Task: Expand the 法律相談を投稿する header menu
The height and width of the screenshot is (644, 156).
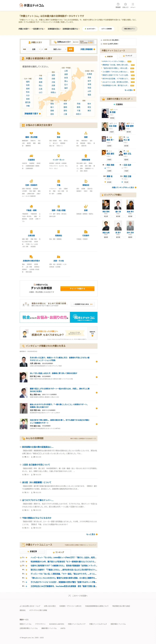Action: click(71, 29)
